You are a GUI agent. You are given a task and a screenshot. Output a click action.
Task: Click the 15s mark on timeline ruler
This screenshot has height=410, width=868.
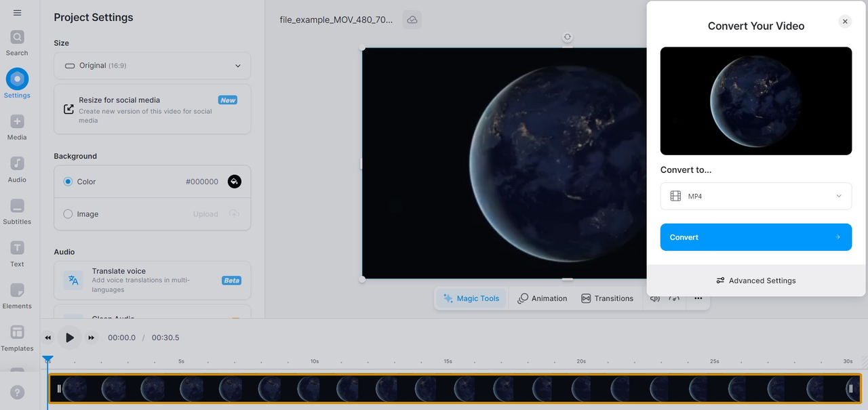click(x=448, y=361)
